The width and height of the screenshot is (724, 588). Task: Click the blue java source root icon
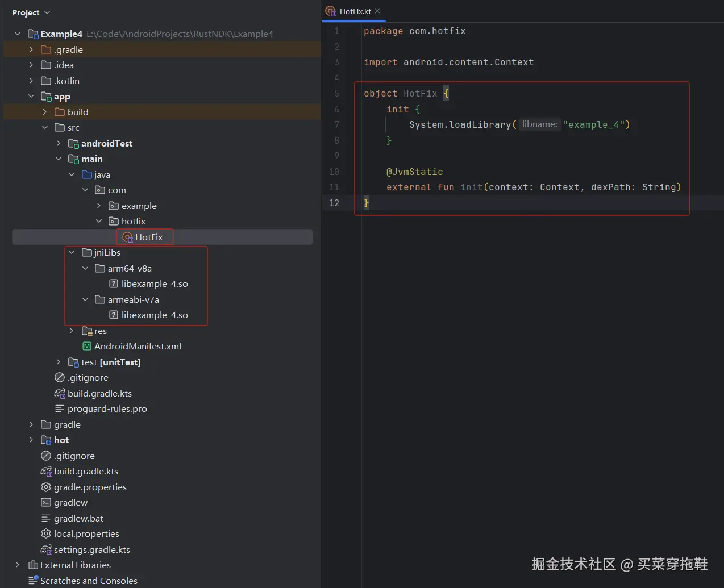tap(87, 174)
